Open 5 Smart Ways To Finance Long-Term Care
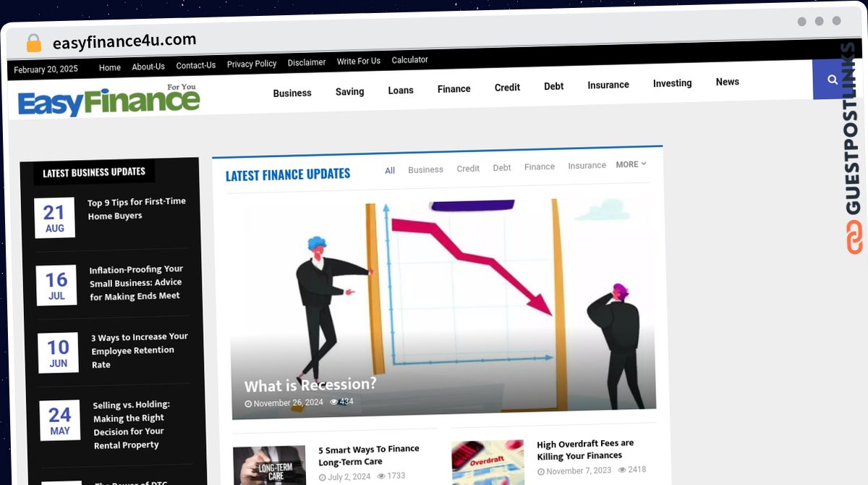868x485 pixels. 369,455
